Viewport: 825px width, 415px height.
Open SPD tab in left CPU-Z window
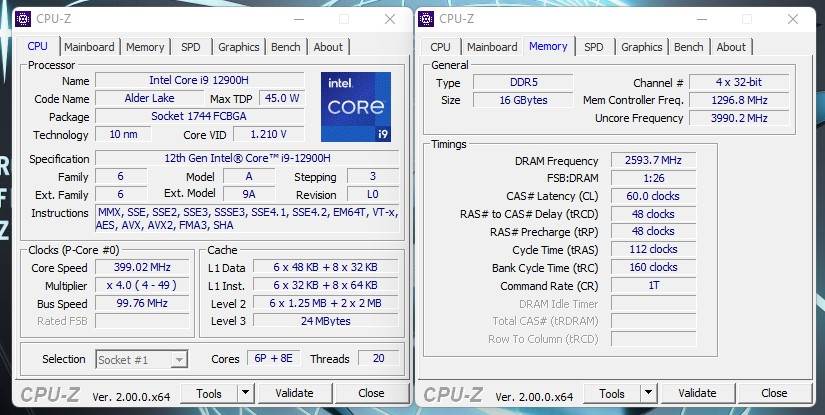pyautogui.click(x=190, y=47)
